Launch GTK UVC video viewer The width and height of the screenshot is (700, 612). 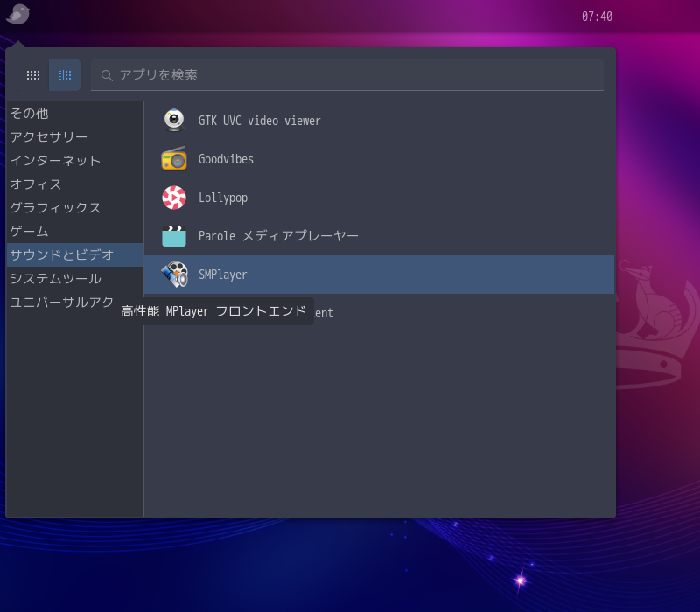[x=259, y=121]
